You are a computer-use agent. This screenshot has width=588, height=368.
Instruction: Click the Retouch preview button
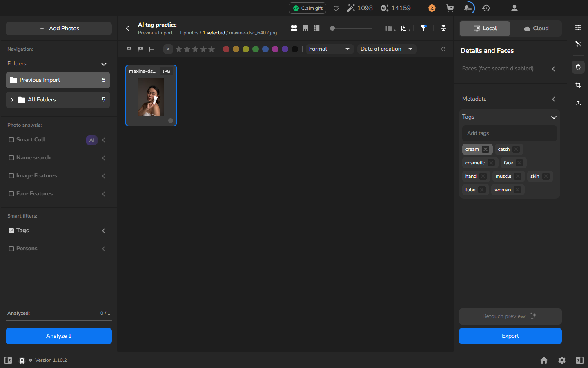[510, 316]
